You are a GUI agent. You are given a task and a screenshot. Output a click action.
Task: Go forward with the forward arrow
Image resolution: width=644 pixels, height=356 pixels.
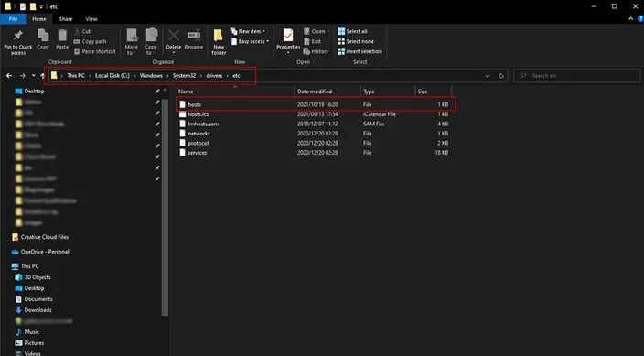tap(23, 76)
